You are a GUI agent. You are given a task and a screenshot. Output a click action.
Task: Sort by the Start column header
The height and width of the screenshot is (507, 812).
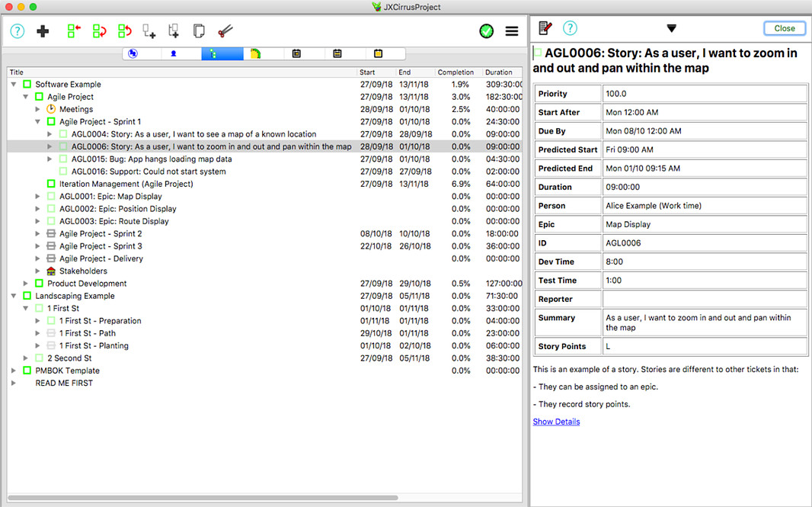coord(376,72)
